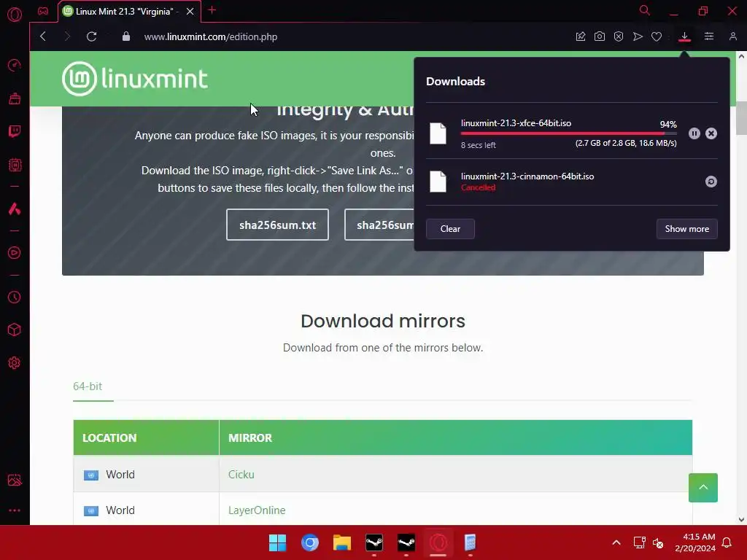The height and width of the screenshot is (560, 747).
Task: Click the page vertical scrollbar thumb
Action: point(741,118)
